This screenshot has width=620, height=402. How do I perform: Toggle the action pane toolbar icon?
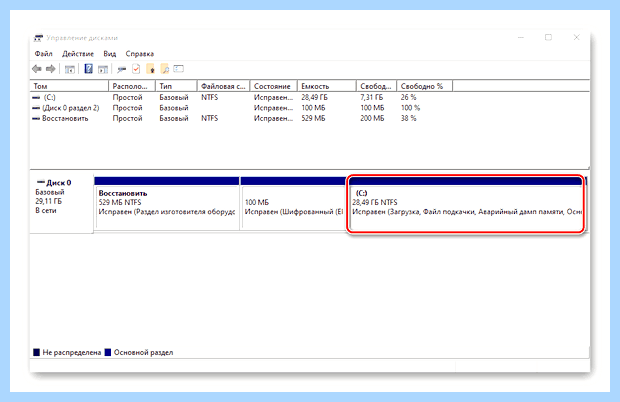[x=103, y=69]
